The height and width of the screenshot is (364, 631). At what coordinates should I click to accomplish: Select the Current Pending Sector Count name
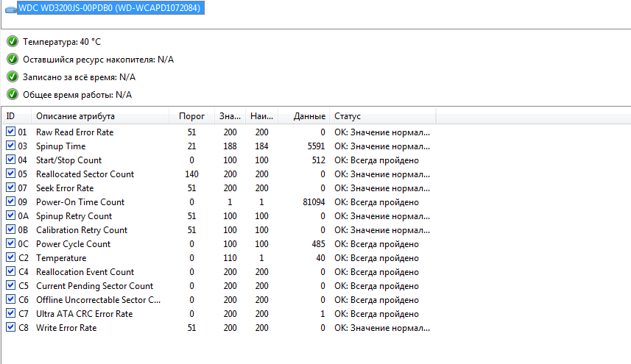[x=94, y=286]
